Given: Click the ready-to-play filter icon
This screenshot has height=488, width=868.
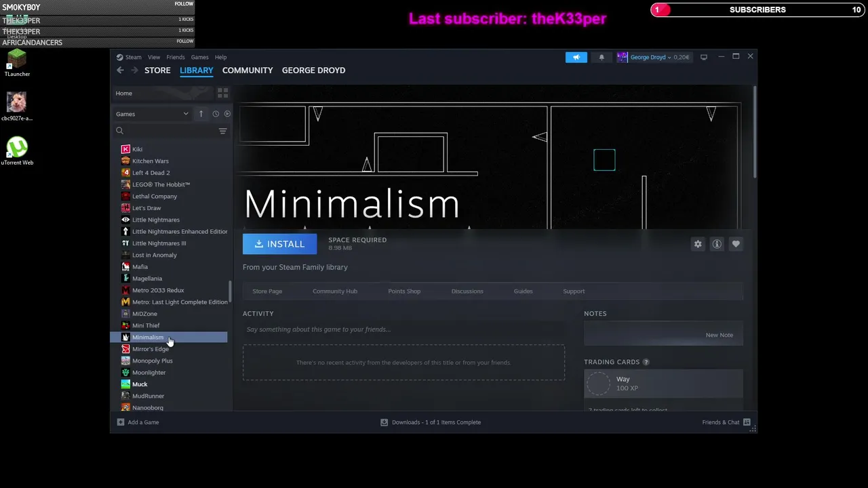Looking at the screenshot, I should [x=227, y=114].
